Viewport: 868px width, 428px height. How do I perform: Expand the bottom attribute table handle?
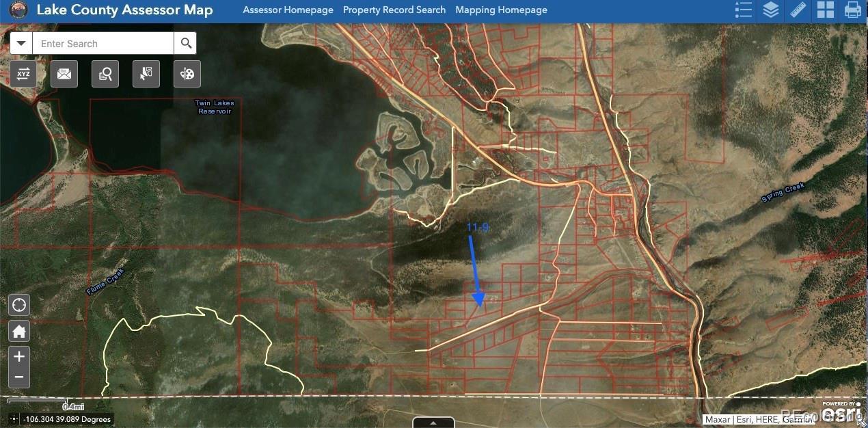click(x=433, y=423)
